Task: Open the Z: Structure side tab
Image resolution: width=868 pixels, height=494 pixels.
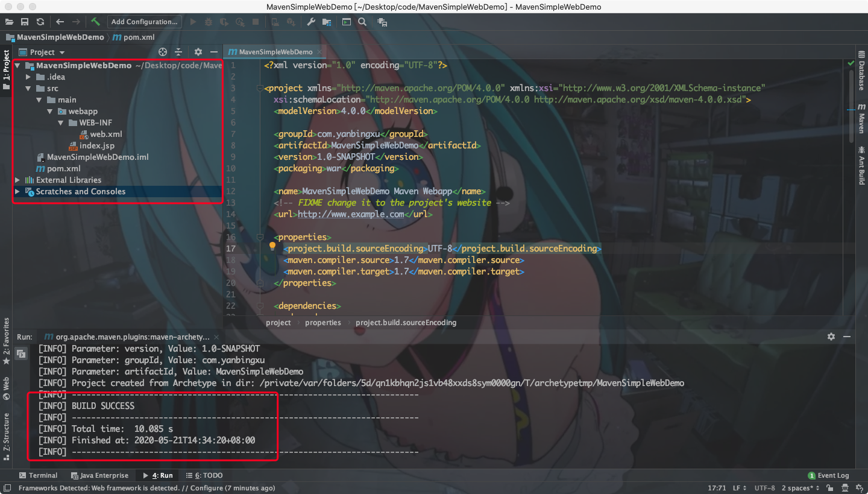Action: tap(7, 435)
